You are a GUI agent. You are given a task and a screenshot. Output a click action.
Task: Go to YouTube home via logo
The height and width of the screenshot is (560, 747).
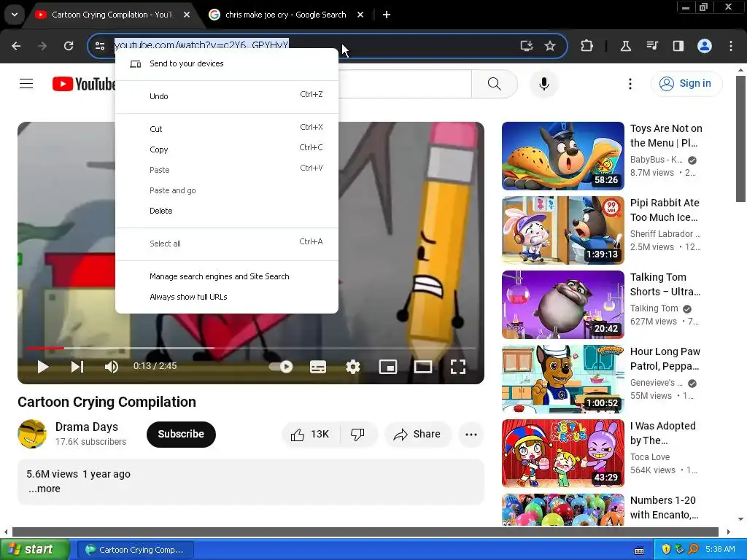(84, 84)
